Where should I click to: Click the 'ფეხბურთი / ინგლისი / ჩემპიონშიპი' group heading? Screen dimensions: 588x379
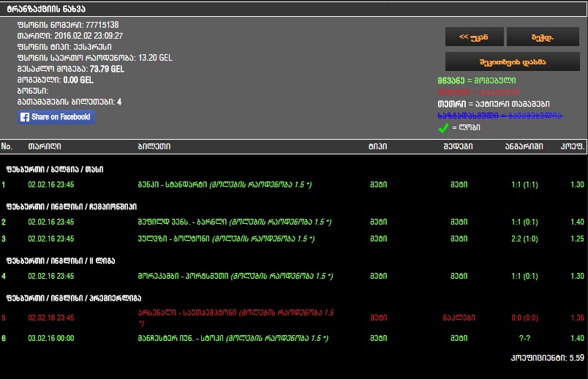coord(71,207)
